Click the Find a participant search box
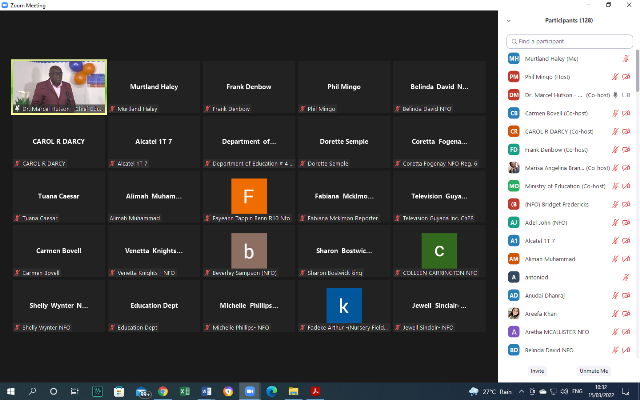Viewport: 640px width, 400px height. [570, 41]
